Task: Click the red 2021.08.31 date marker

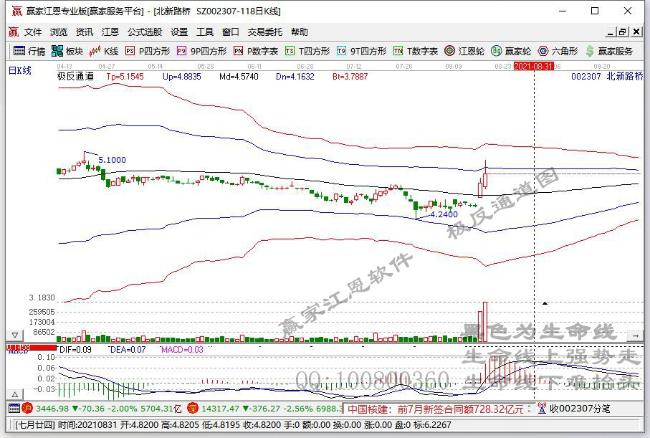Action: coord(534,66)
